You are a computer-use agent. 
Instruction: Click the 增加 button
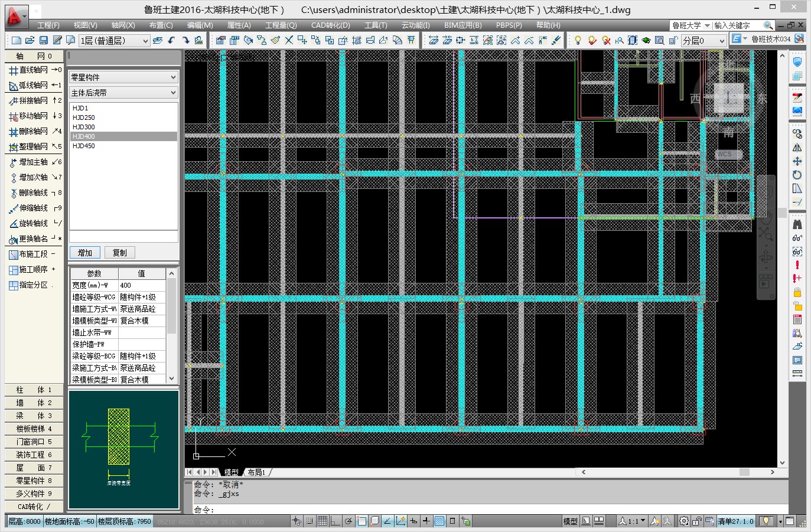(x=85, y=253)
